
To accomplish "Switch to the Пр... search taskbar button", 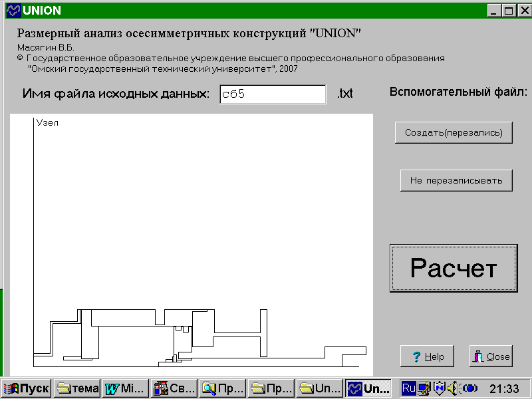I will [x=223, y=388].
